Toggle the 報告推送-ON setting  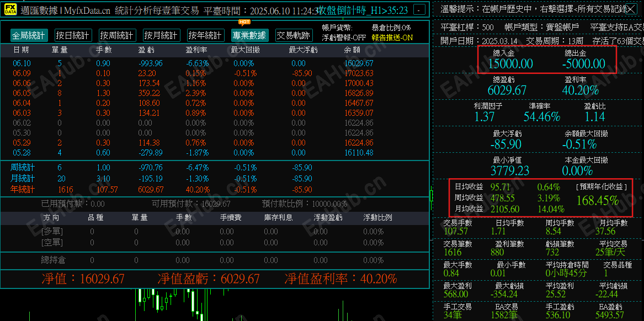tap(392, 38)
